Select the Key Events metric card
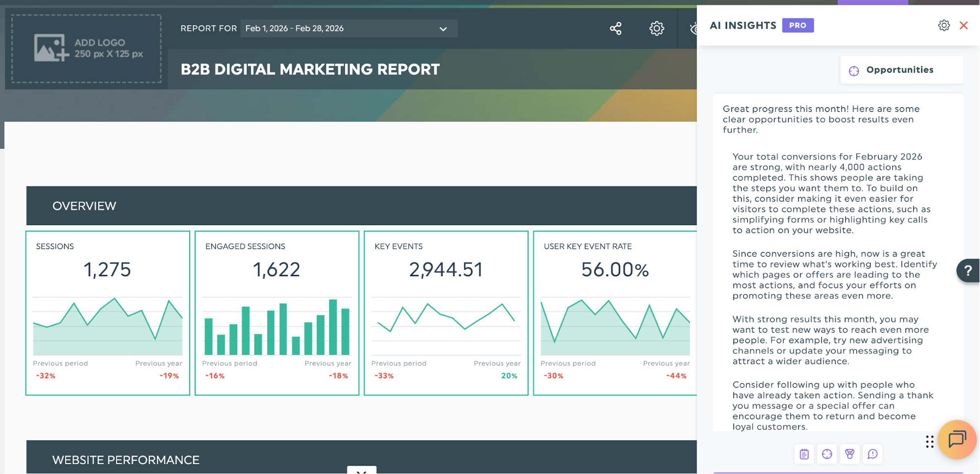 coord(446,313)
